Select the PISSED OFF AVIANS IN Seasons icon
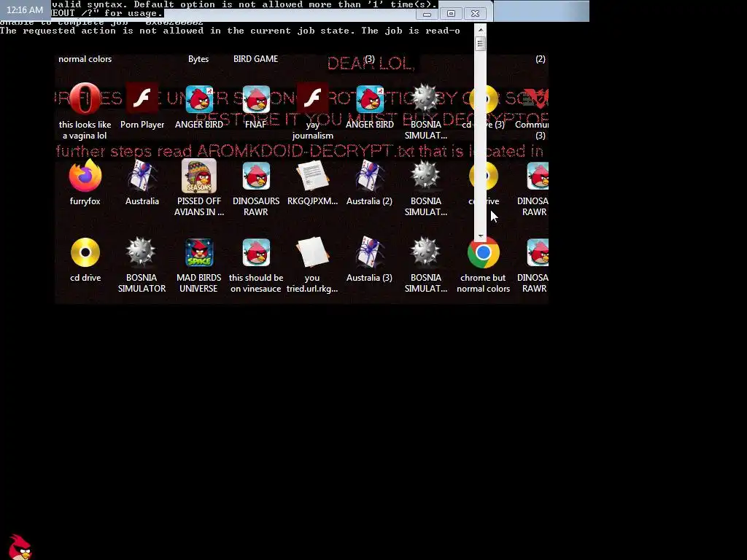Image resolution: width=747 pixels, height=560 pixels. coord(199,176)
